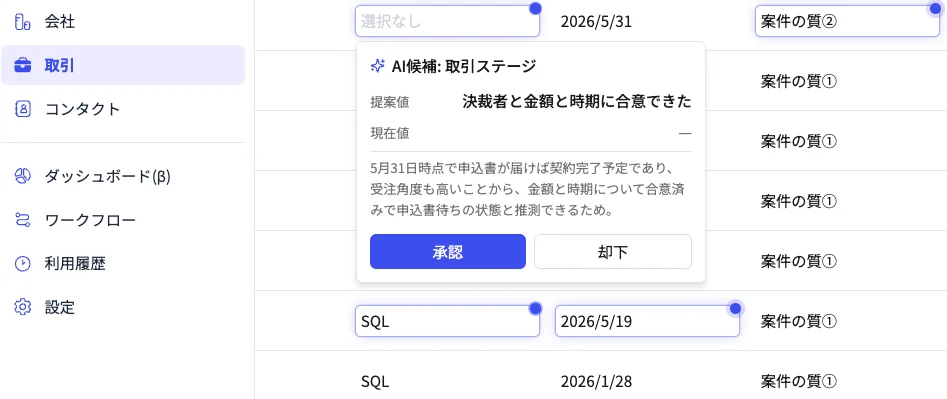Click the blue dot on the 2026/5/19 field

click(735, 308)
